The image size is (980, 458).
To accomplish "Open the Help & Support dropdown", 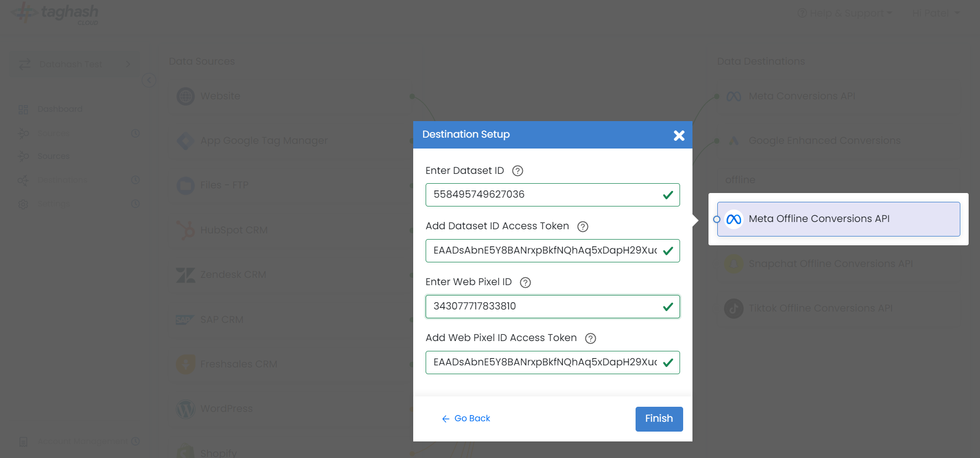I will [x=845, y=13].
